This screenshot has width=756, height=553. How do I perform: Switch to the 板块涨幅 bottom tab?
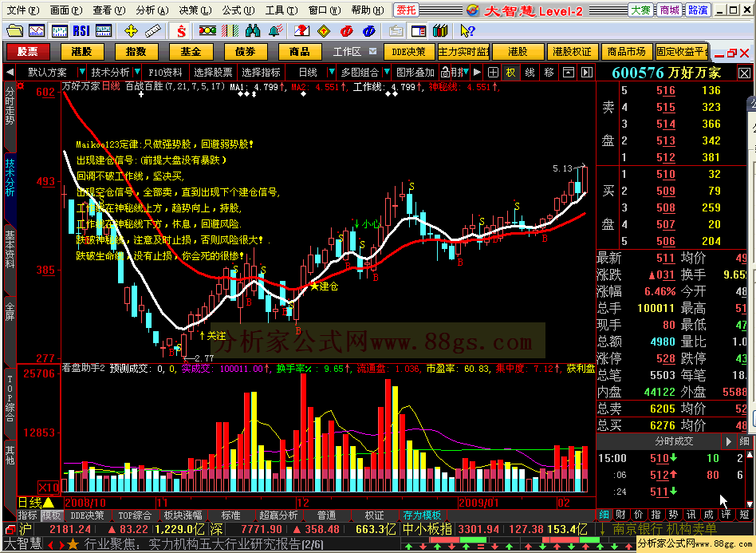pyautogui.click(x=183, y=515)
